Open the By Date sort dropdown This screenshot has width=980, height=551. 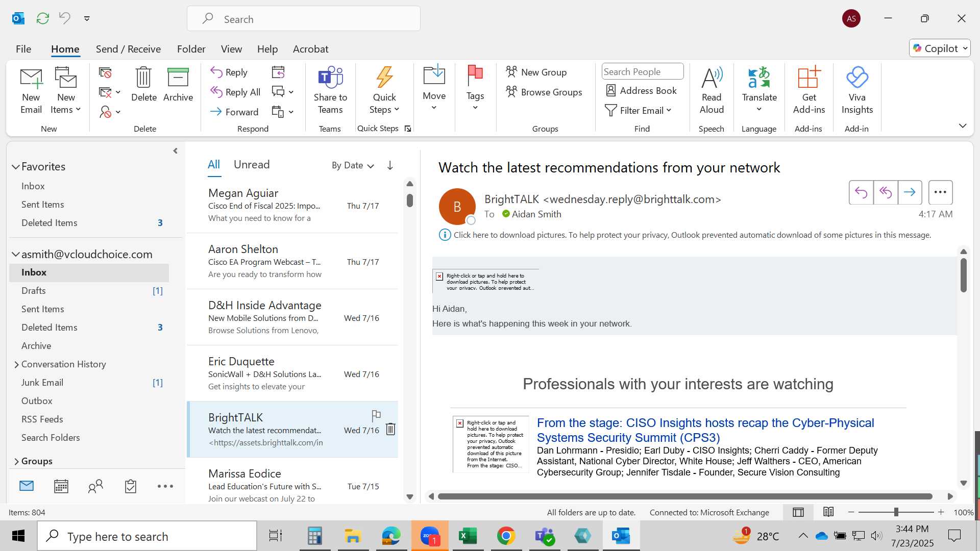[x=353, y=165]
